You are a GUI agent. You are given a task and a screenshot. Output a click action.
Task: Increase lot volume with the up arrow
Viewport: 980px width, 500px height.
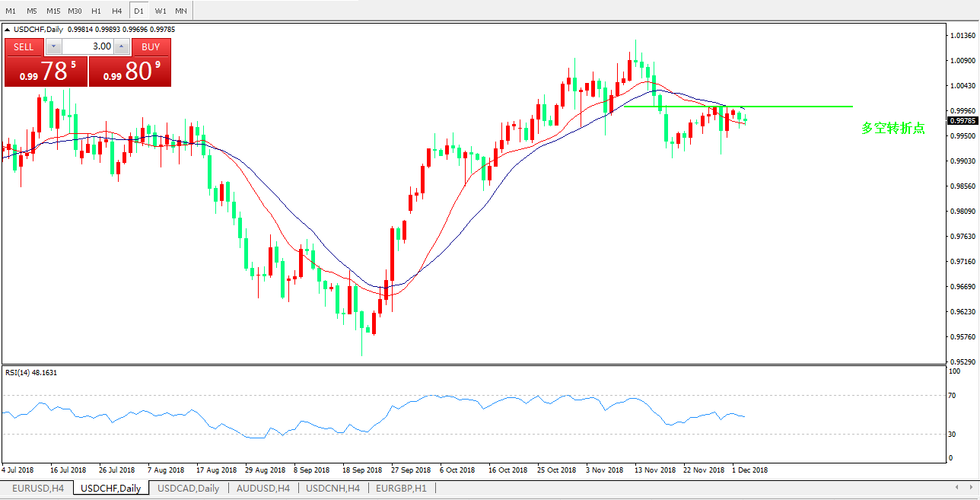121,46
